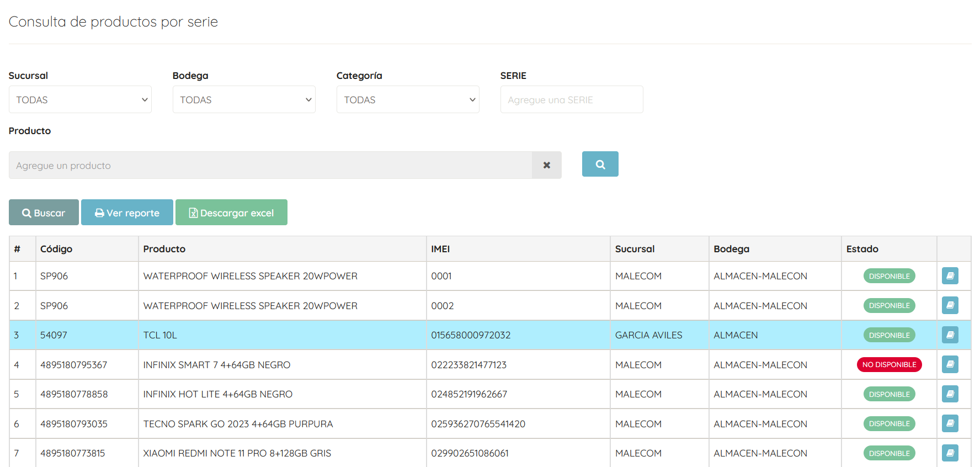Image resolution: width=980 pixels, height=467 pixels.
Task: Select INFINIX SMART 7 4+64GB NEGRO cell
Action: (x=283, y=365)
